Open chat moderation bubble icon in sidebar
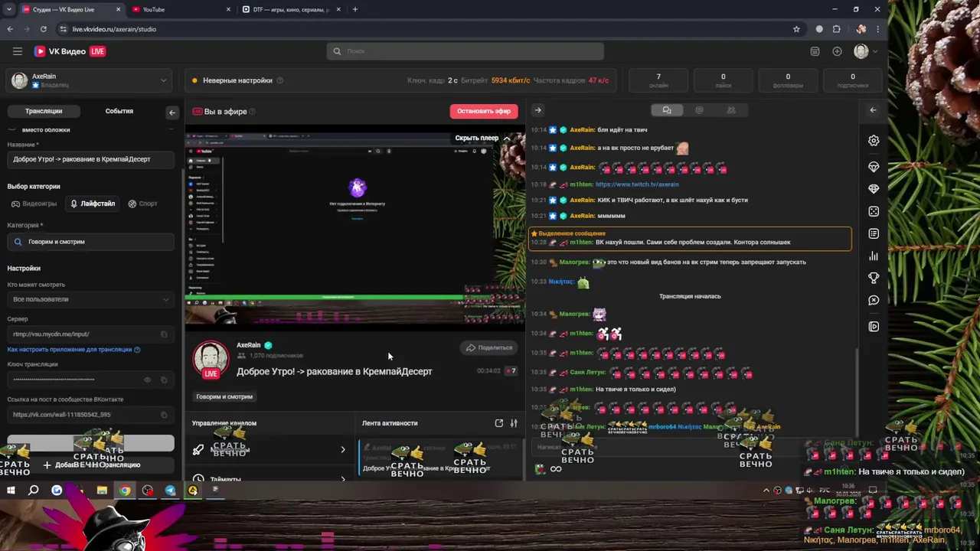This screenshot has width=980, height=551. click(x=874, y=301)
